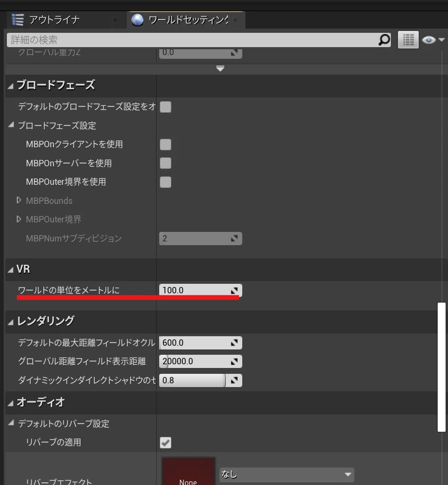This screenshot has height=485, width=448.
Task: Click the リバーブの適用 label
Action: tap(53, 442)
